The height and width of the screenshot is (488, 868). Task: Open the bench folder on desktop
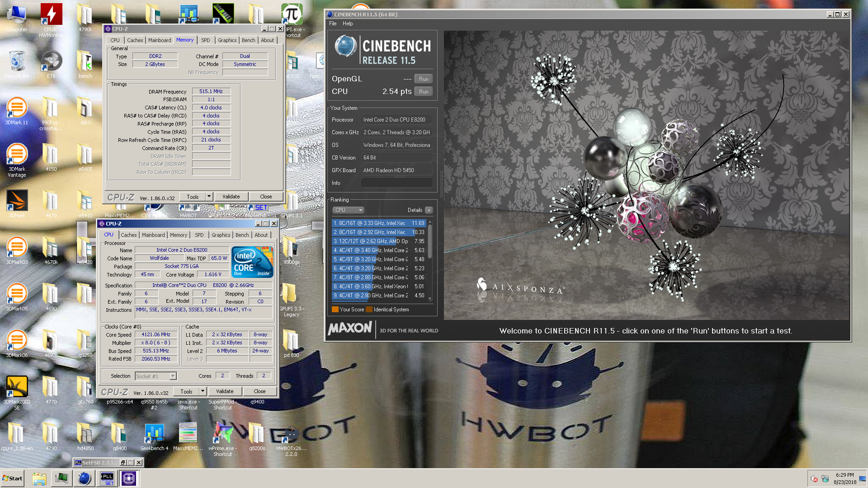85,64
